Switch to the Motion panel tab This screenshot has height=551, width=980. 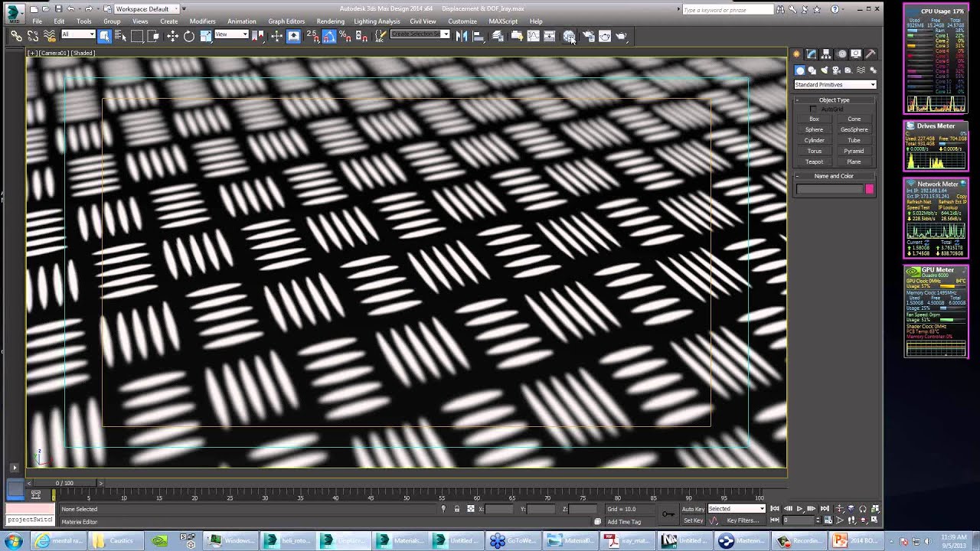(x=841, y=54)
